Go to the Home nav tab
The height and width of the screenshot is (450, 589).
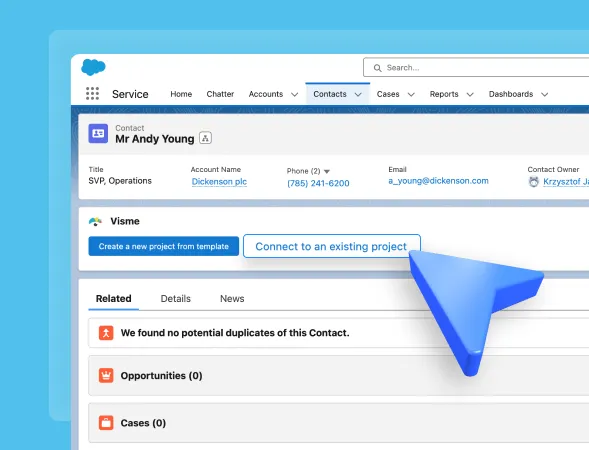pos(181,94)
